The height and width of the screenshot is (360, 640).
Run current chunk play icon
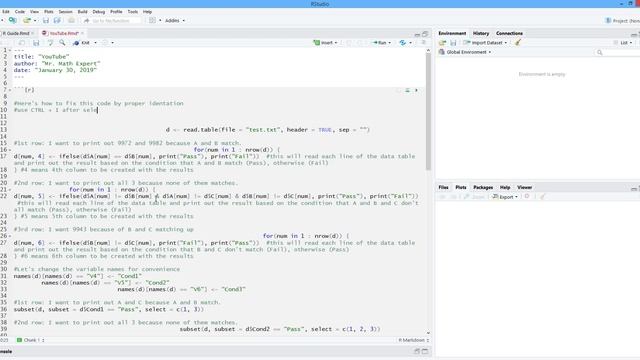coord(416,90)
